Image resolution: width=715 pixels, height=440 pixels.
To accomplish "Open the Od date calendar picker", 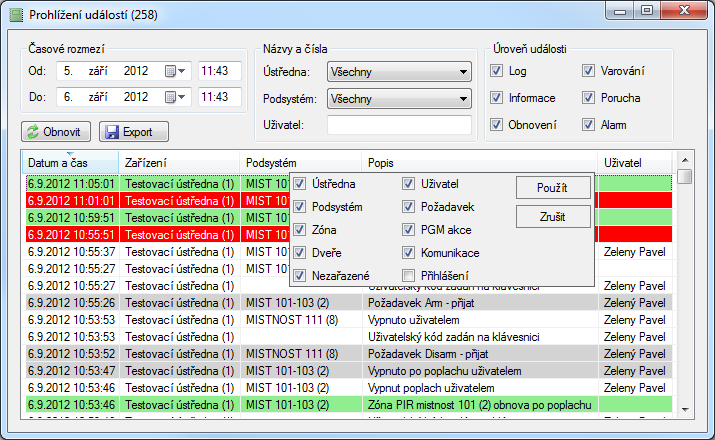I will click(x=175, y=71).
